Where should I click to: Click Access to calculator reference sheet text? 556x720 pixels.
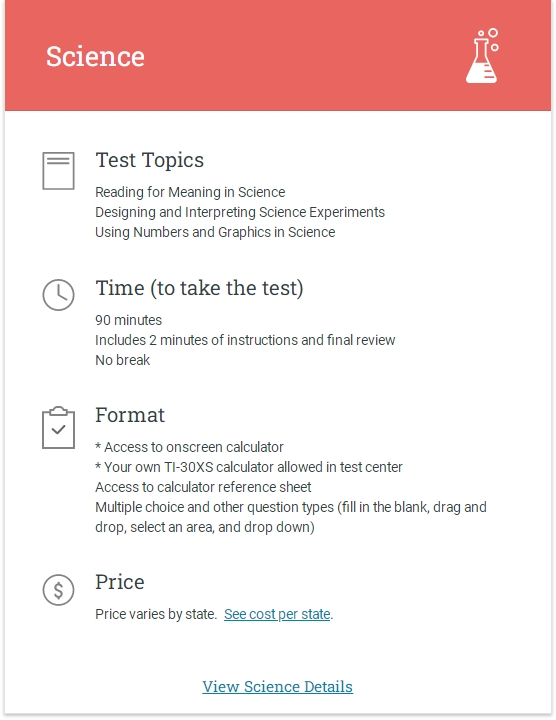click(x=203, y=487)
